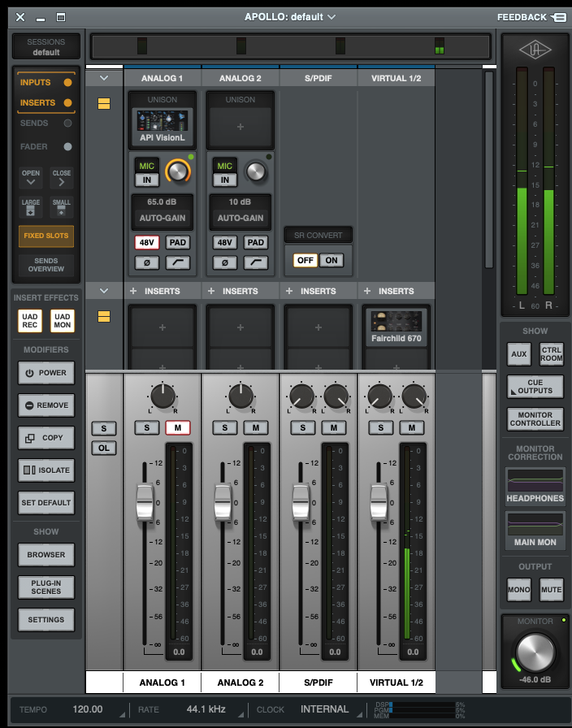Click the inputs section vertical scrollbar
Image resolution: width=572 pixels, height=728 pixels.
click(x=489, y=170)
